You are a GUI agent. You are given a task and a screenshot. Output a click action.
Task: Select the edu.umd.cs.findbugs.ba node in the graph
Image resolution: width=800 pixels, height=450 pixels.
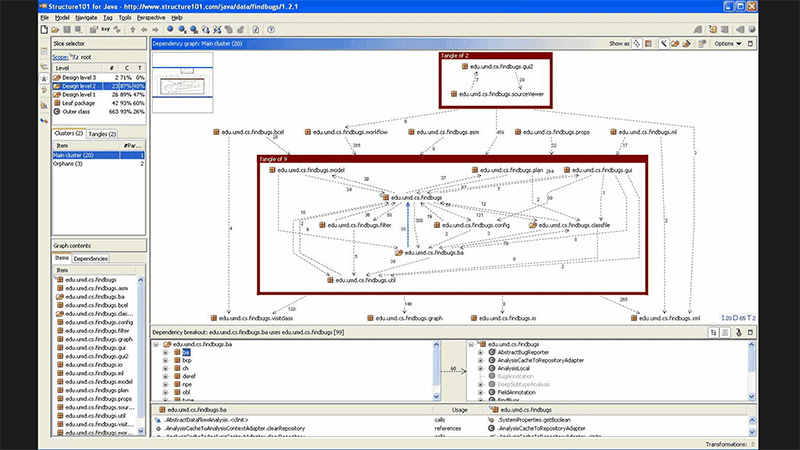[430, 253]
